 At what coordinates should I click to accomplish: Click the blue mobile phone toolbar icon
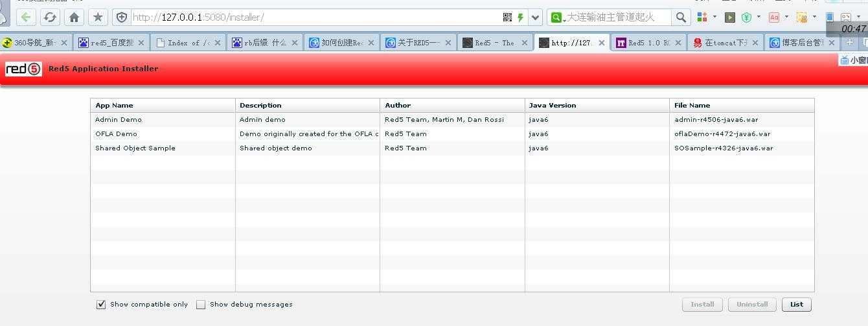point(830,17)
